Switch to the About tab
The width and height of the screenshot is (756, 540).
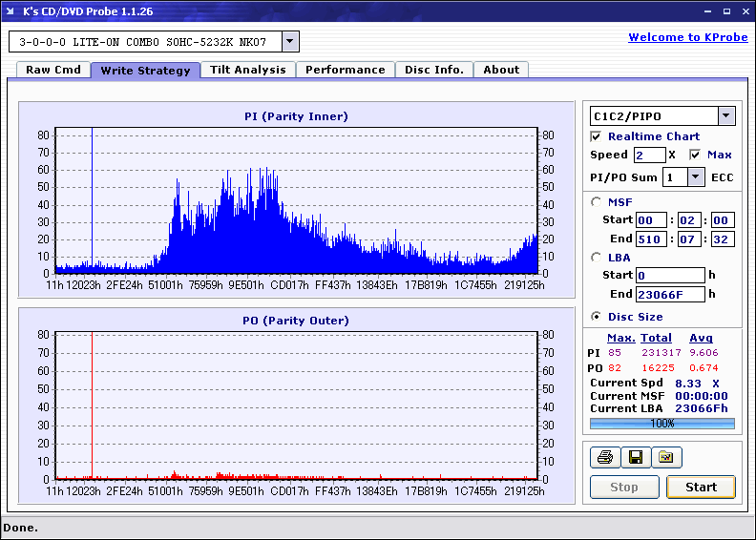point(501,70)
